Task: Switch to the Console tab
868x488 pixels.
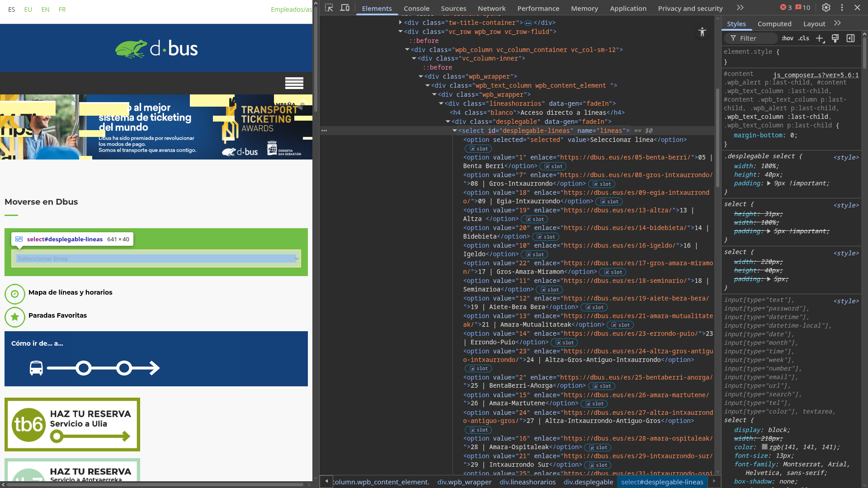Action: point(416,8)
